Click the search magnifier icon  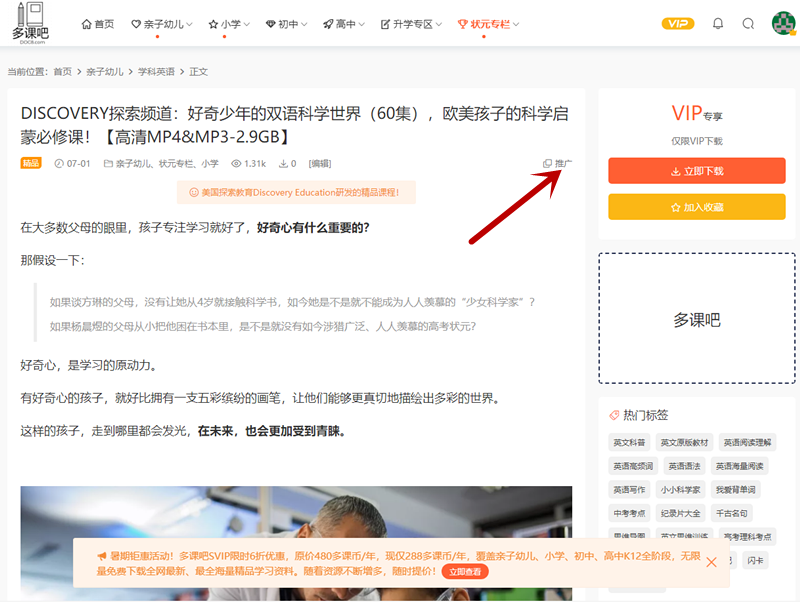748,24
